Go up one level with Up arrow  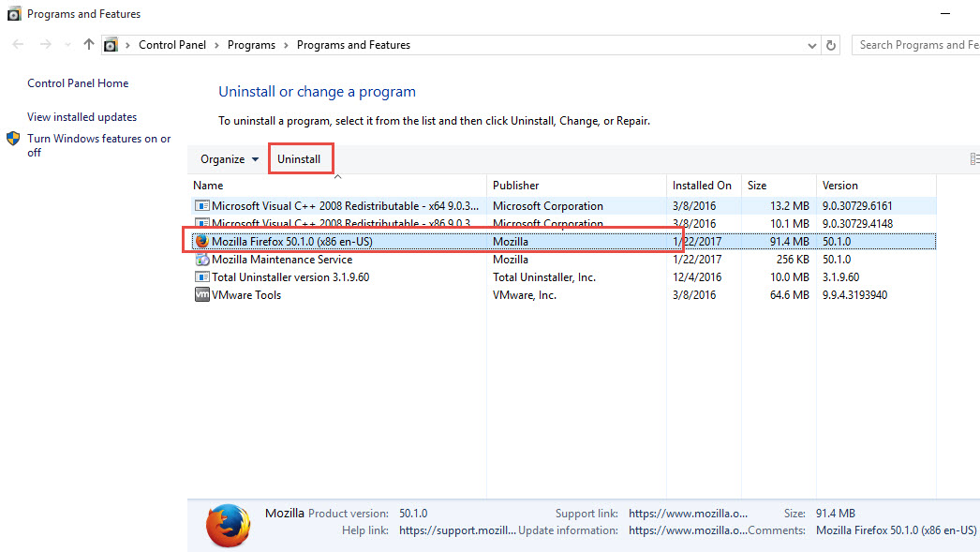coord(89,44)
